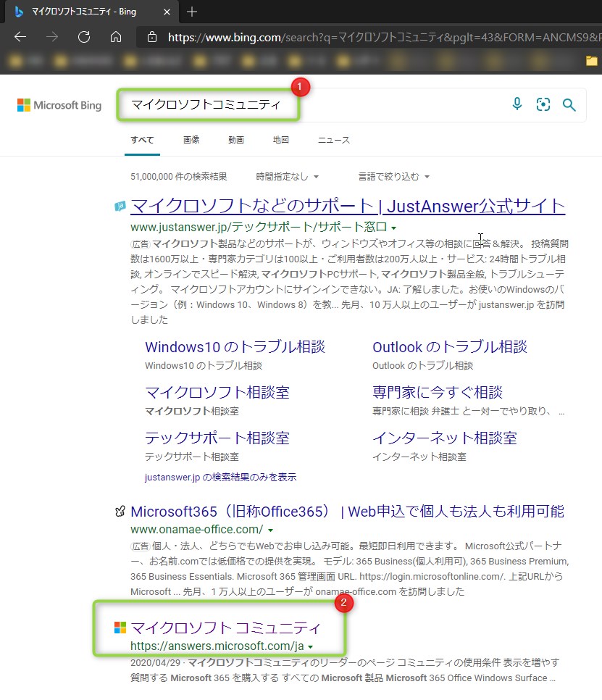Click the padlock site info icon
This screenshot has width=602, height=700.
[x=152, y=37]
